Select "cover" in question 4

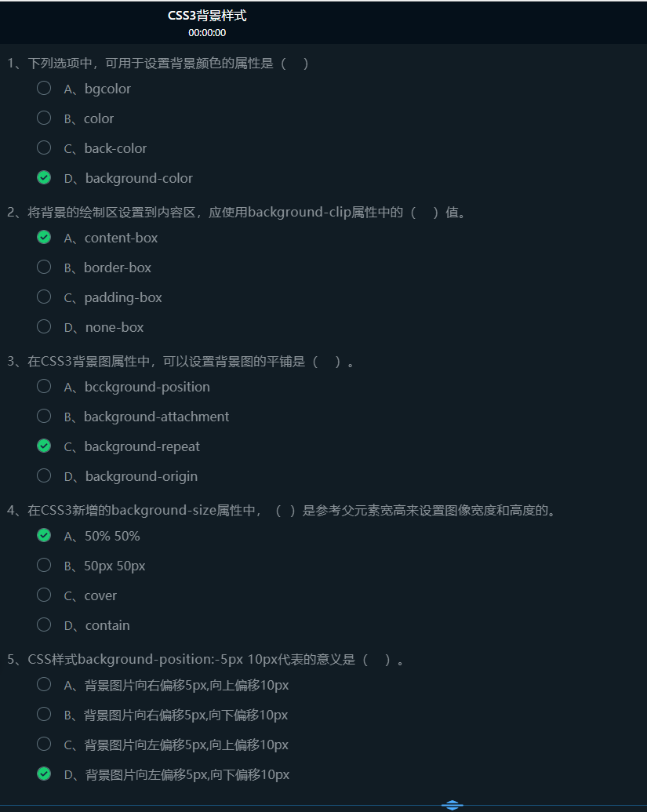44,595
